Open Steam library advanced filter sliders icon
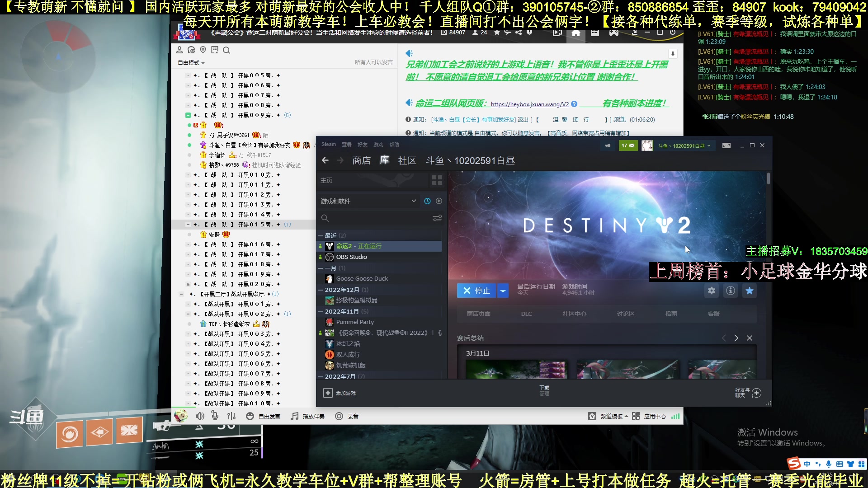Viewport: 868px width, 488px height. 437,218
